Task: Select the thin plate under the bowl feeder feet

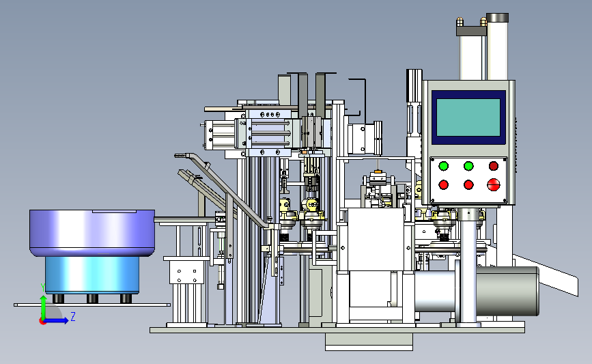Action: click(x=92, y=305)
